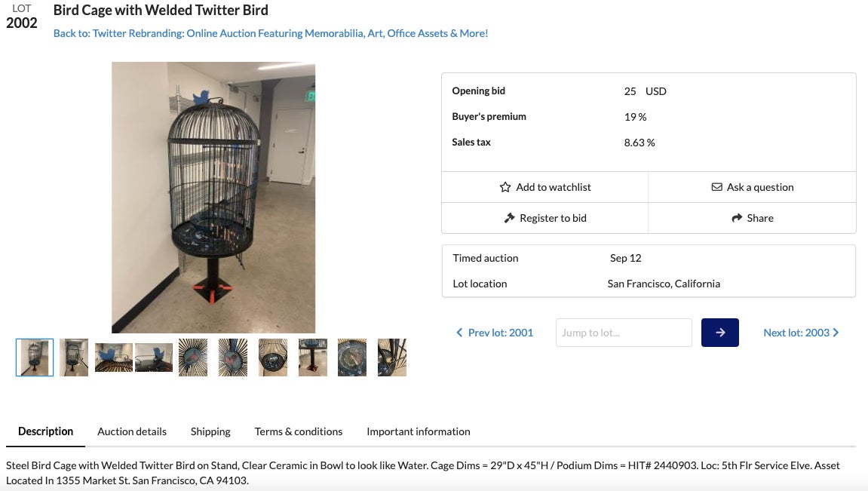This screenshot has width=868, height=491.
Task: Select the last thumbnail in the gallery row
Action: click(392, 358)
